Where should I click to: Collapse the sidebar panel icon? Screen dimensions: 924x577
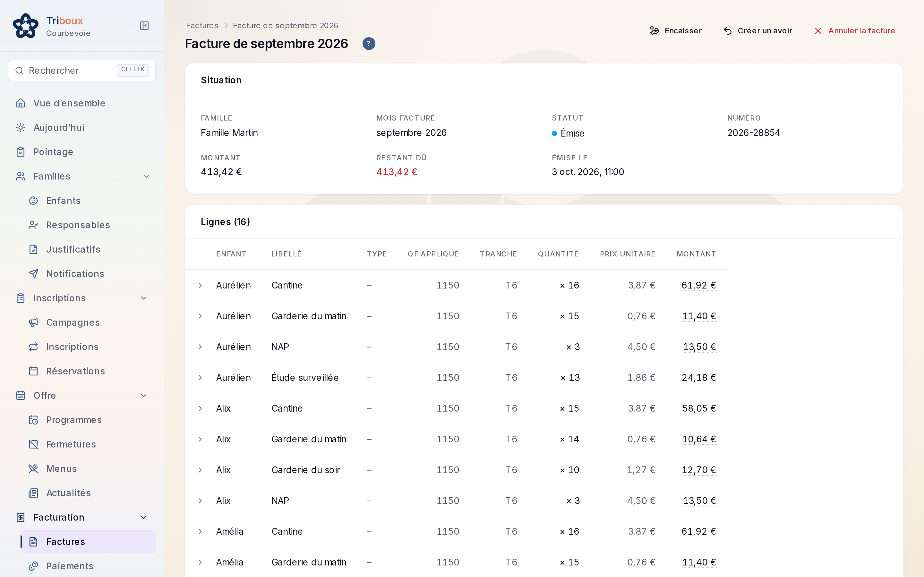[x=144, y=26]
